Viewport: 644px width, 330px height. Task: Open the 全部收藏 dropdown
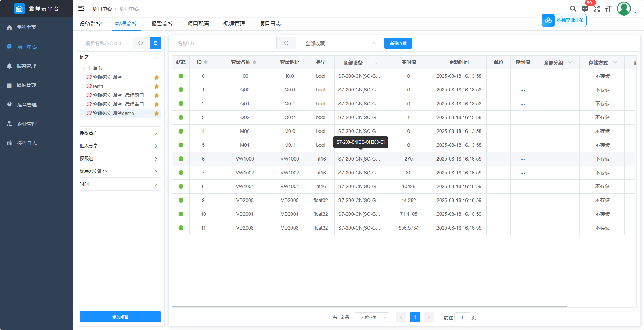tap(340, 43)
